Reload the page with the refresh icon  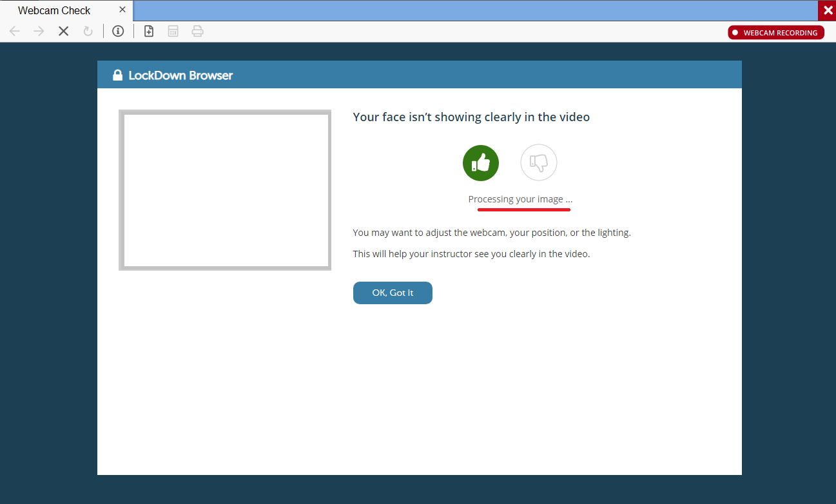tap(88, 31)
